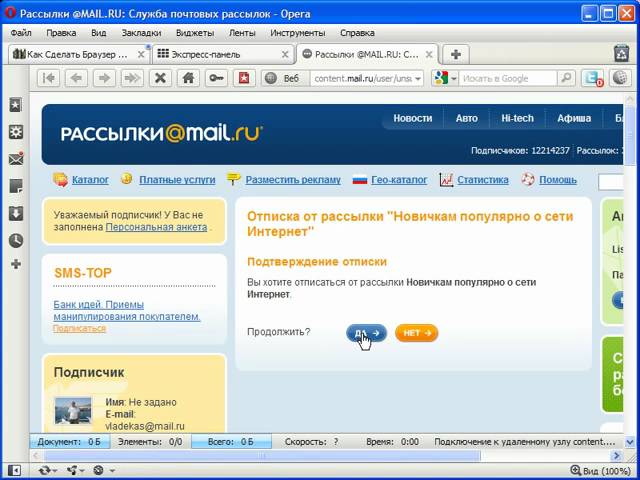This screenshot has height=480, width=640.
Task: Expand the address bar dropdown arrow
Action: pyautogui.click(x=417, y=78)
